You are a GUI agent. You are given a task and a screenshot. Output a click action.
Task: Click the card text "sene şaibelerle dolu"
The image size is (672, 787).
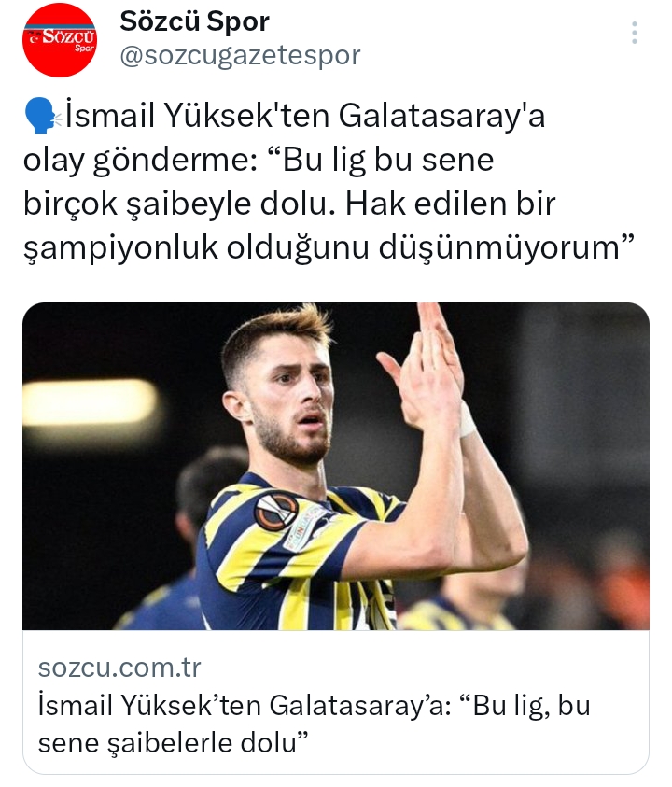(x=174, y=743)
